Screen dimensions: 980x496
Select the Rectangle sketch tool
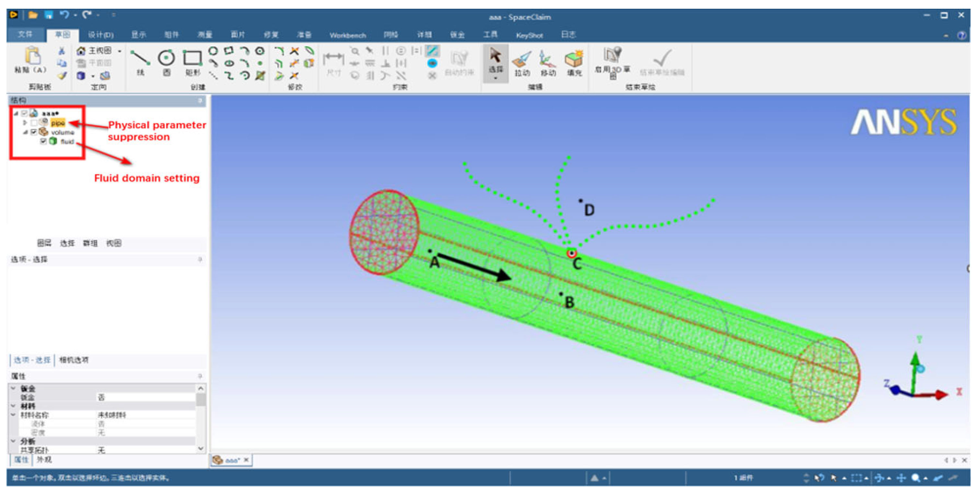coord(192,58)
